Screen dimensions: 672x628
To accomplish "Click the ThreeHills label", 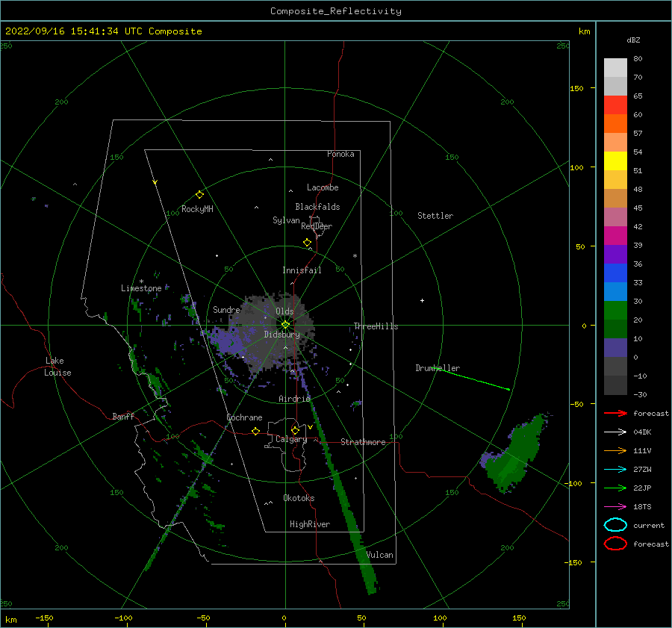I will (376, 326).
